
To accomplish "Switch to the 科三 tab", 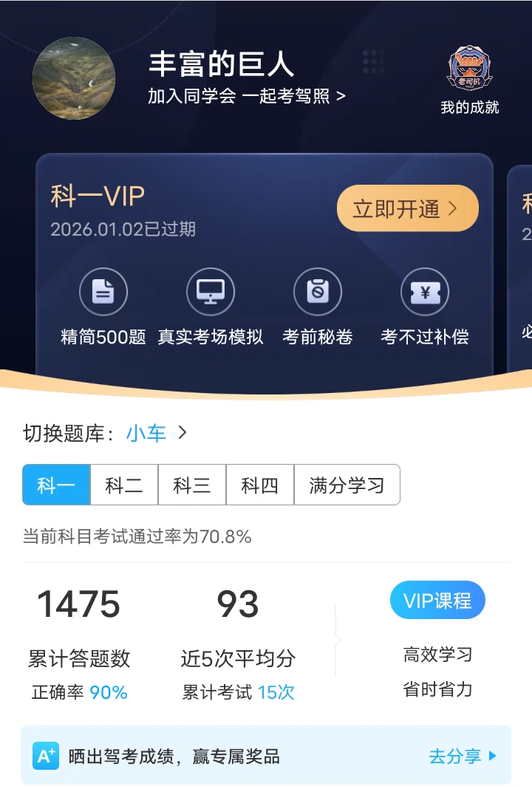I will click(x=192, y=485).
